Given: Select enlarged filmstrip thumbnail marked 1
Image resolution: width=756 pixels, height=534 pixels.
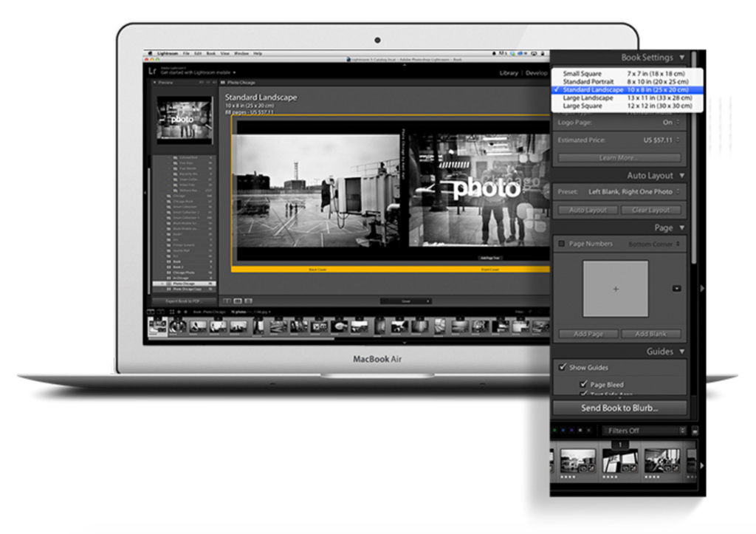Looking at the screenshot, I should click(x=620, y=461).
